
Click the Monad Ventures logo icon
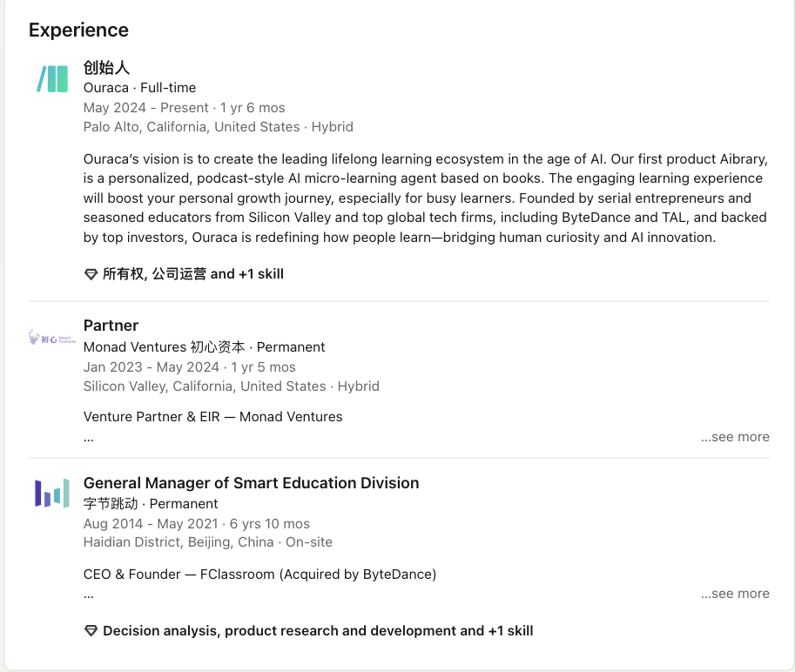[52, 338]
